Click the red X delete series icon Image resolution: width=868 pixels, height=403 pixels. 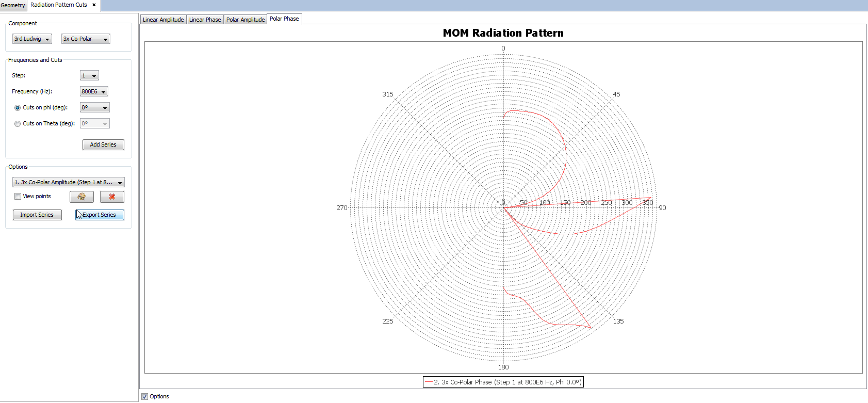point(112,197)
